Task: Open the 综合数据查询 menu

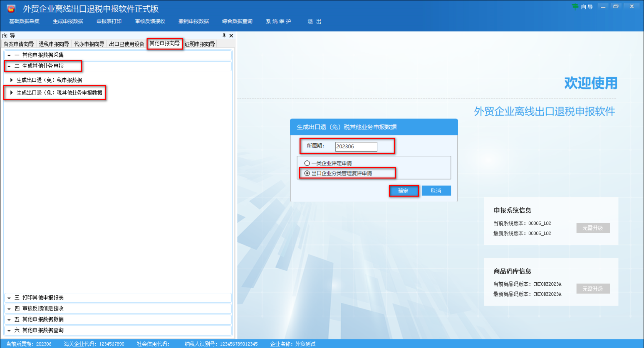Action: click(x=237, y=21)
